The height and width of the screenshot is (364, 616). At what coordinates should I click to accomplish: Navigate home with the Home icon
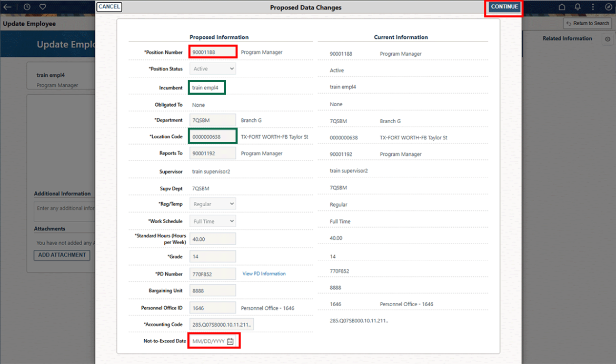point(562,7)
